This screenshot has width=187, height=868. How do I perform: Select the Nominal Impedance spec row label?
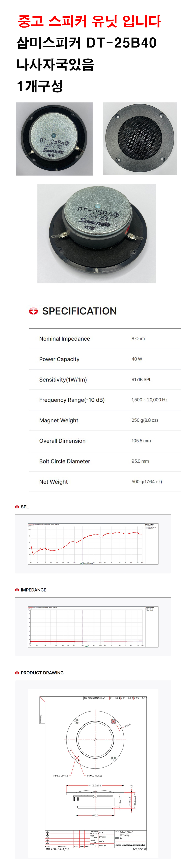point(64,339)
